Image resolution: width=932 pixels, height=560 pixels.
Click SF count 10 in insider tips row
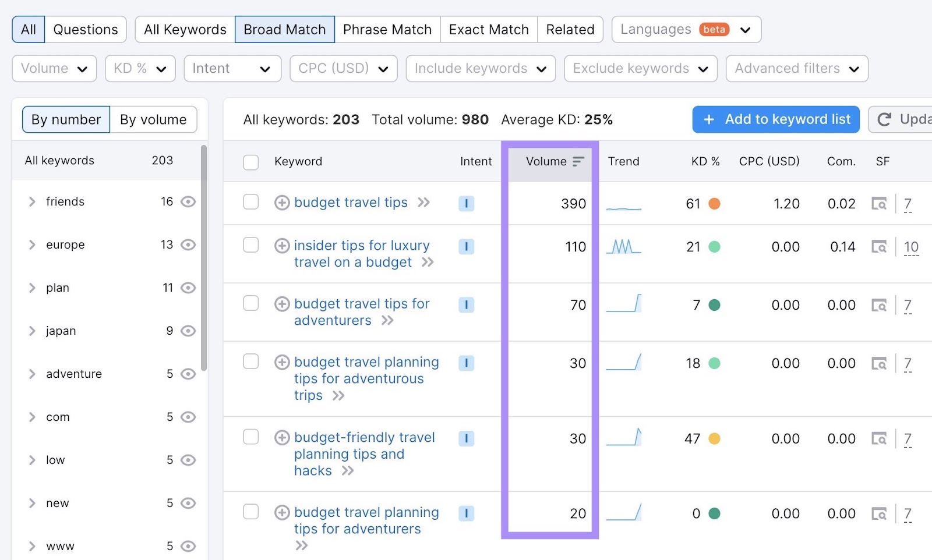(911, 247)
